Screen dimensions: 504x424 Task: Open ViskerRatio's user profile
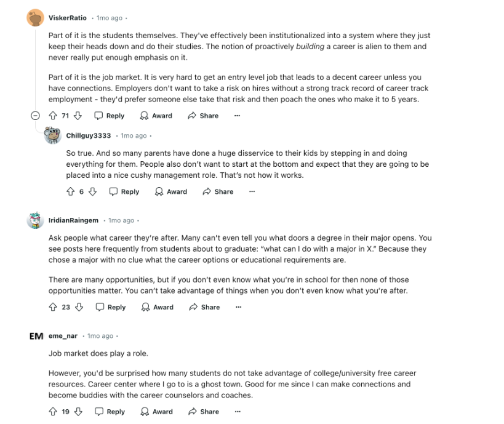68,18
